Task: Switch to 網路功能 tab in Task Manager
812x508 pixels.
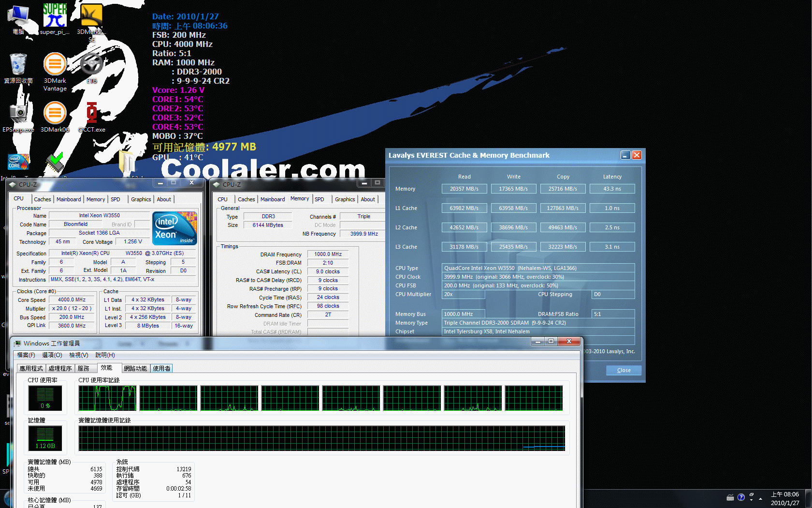Action: click(x=135, y=369)
